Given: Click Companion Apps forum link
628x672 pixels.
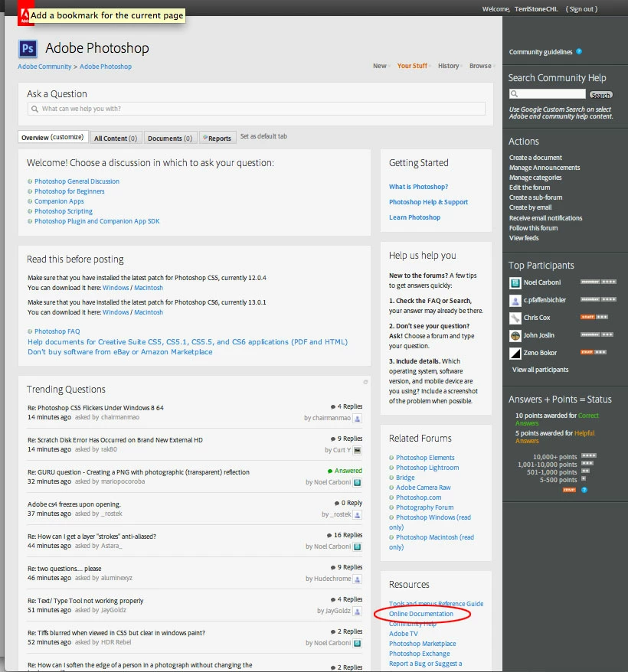Looking at the screenshot, I should point(59,201).
